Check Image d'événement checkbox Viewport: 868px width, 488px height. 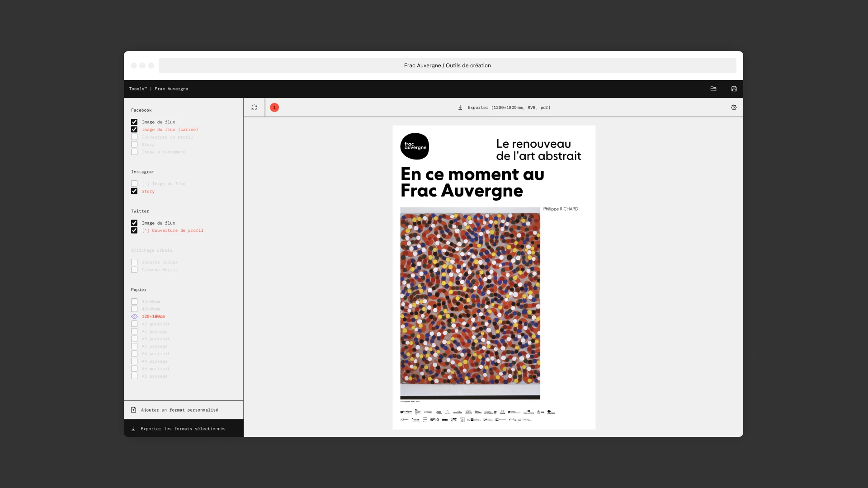(x=134, y=152)
